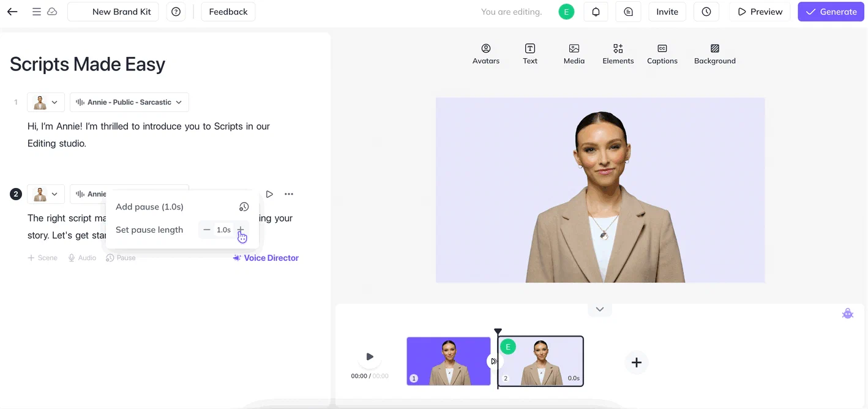Open the comments panel icon
This screenshot has height=409, width=868.
point(628,12)
